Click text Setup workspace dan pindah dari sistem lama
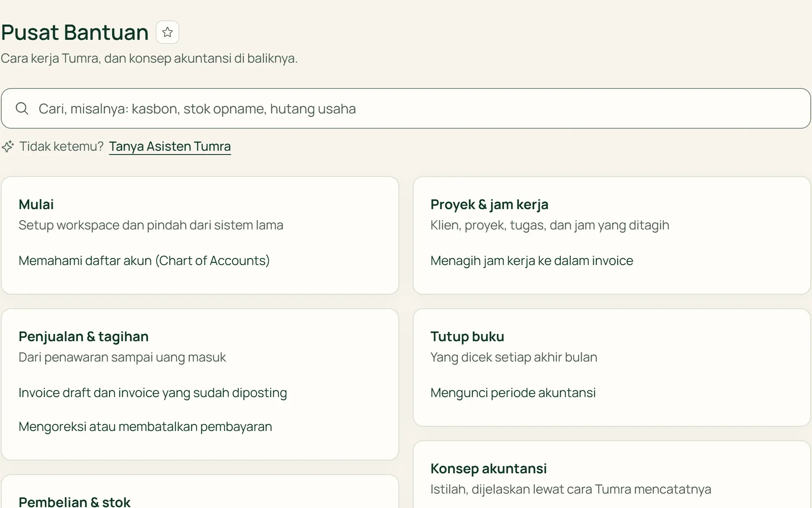 click(151, 225)
